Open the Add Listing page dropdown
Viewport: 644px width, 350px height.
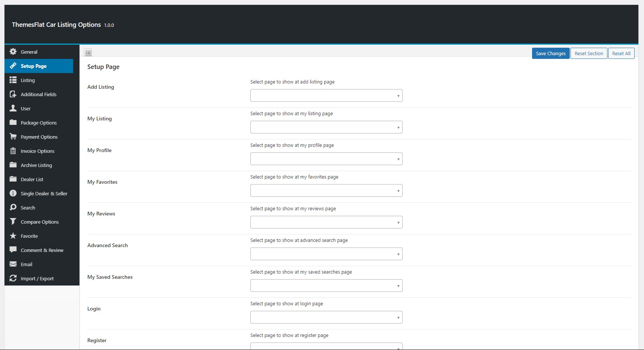[326, 95]
